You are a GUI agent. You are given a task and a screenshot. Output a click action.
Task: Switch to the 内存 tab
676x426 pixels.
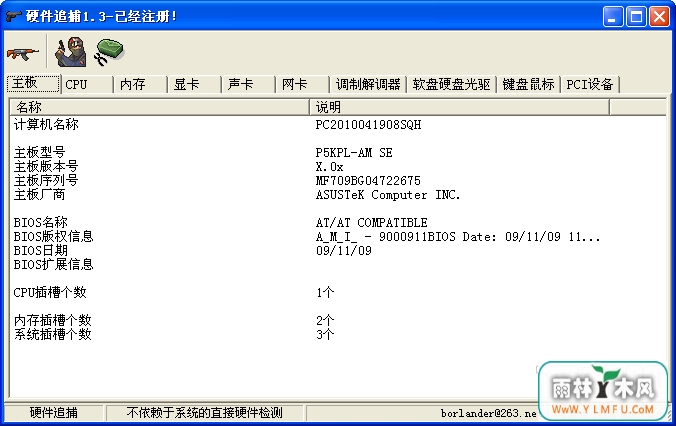140,85
